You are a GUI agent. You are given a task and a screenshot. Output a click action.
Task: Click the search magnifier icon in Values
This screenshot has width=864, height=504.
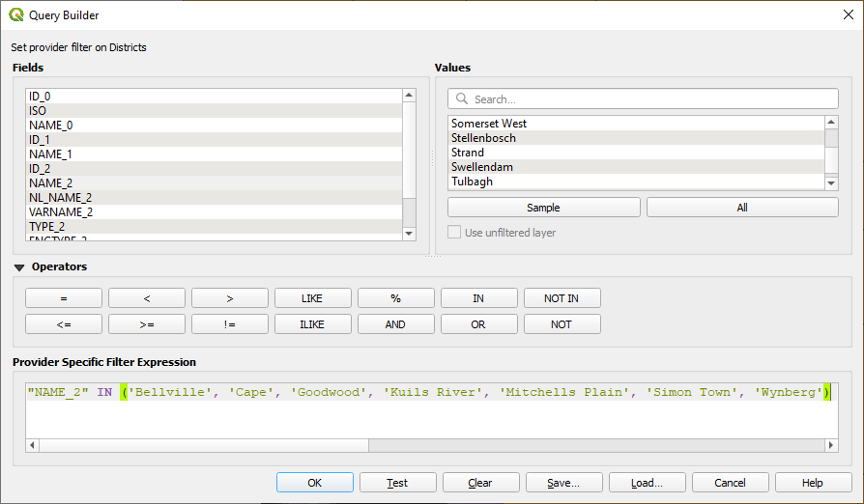click(462, 99)
